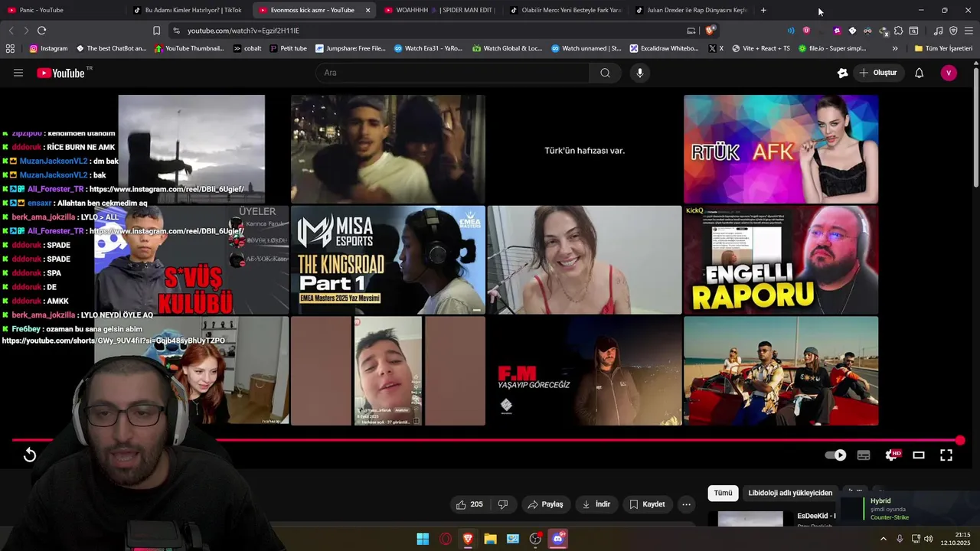980x551 pixels.
Task: Click the Paylaş share button
Action: tap(546, 504)
